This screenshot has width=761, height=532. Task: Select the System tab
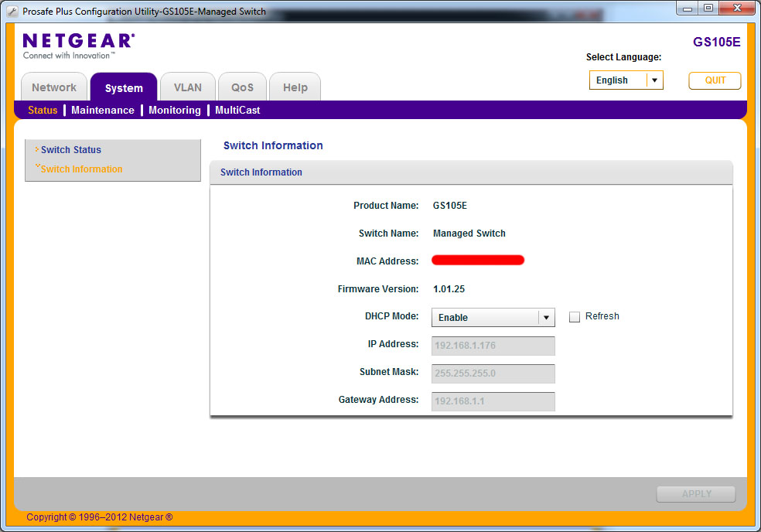124,87
